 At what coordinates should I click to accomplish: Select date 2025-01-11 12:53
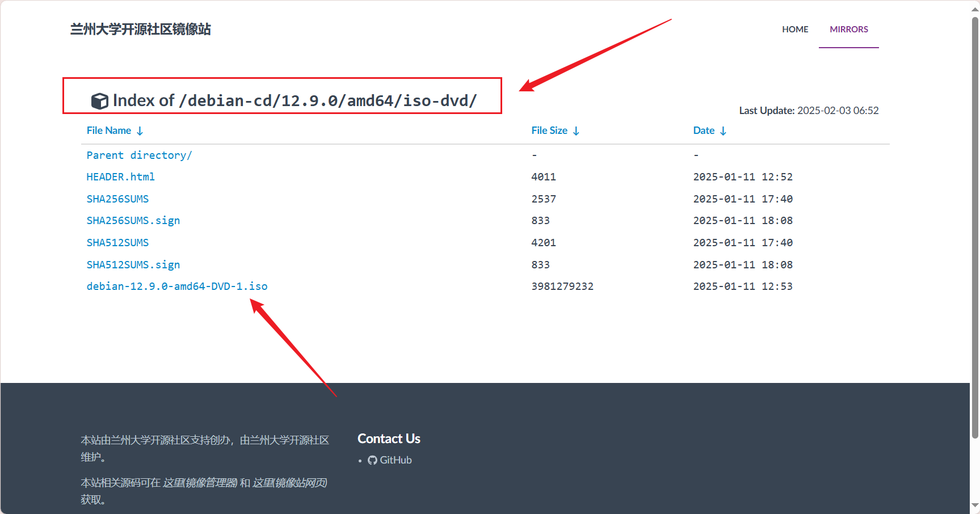click(x=743, y=287)
